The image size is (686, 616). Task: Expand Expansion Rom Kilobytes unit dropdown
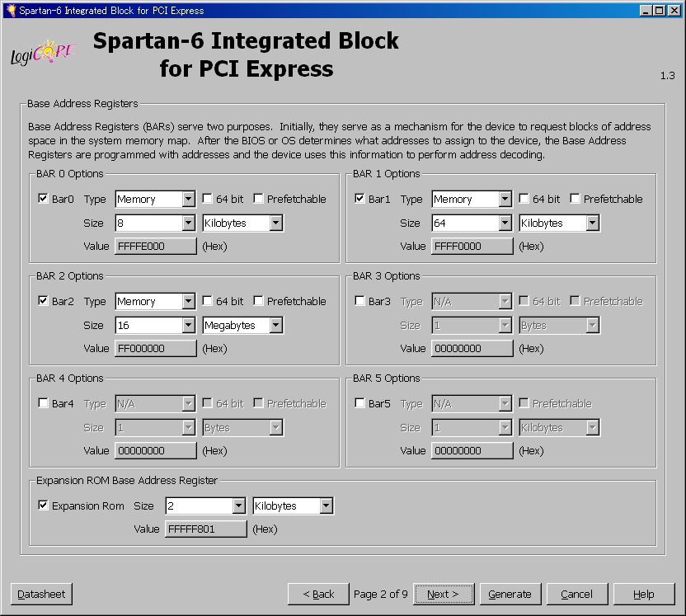pyautogui.click(x=326, y=506)
